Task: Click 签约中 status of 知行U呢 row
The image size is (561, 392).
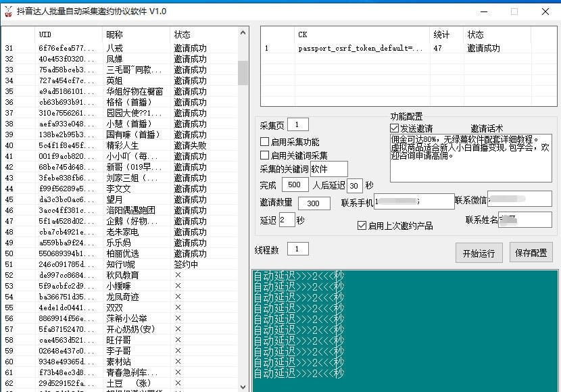Action: (x=186, y=264)
